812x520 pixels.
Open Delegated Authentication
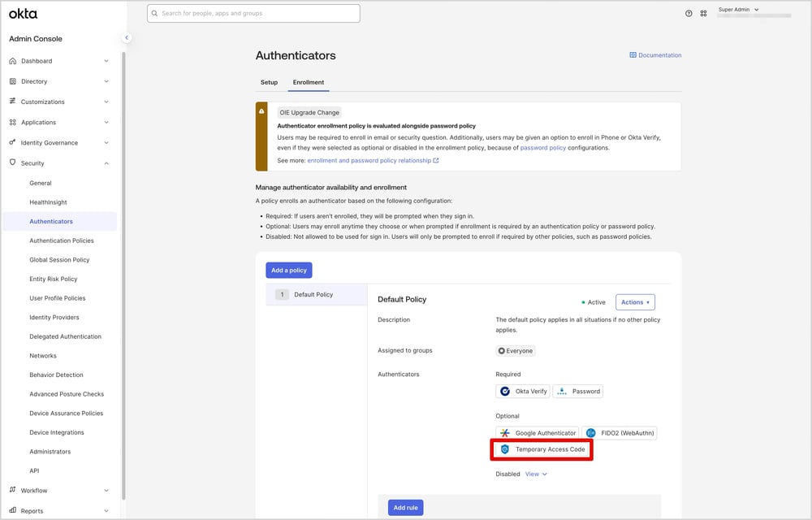(65, 336)
